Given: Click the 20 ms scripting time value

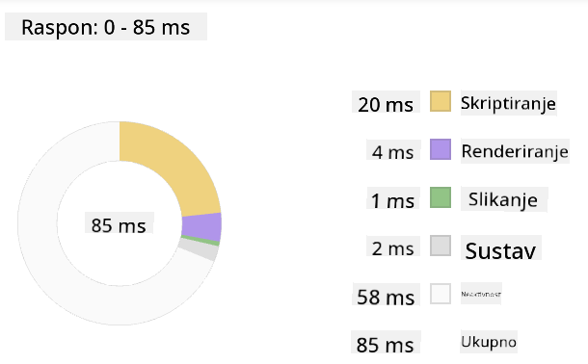Looking at the screenshot, I should (386, 103).
